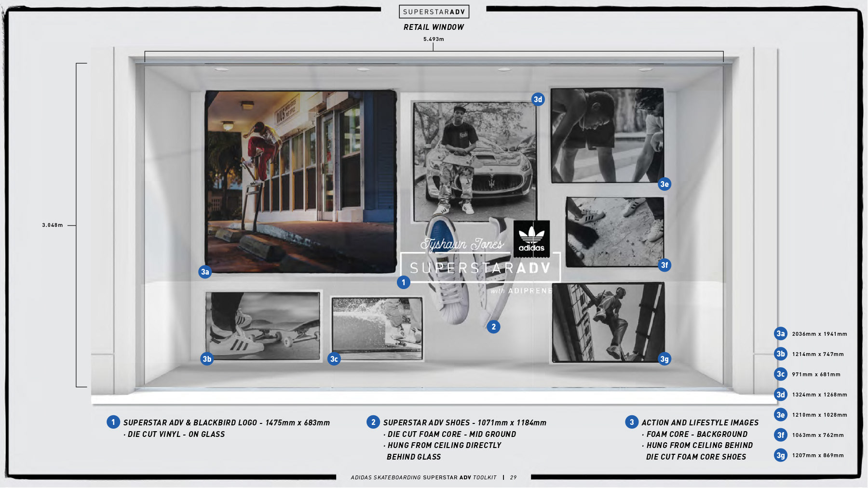Open the photo of shoes on a skateboard
The image size is (868, 488).
pos(263,326)
